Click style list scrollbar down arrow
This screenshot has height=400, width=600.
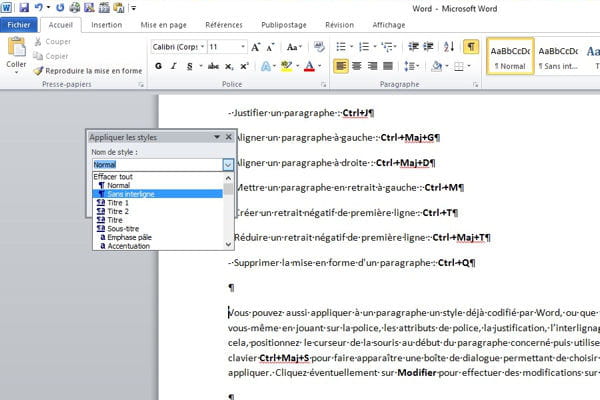click(228, 245)
